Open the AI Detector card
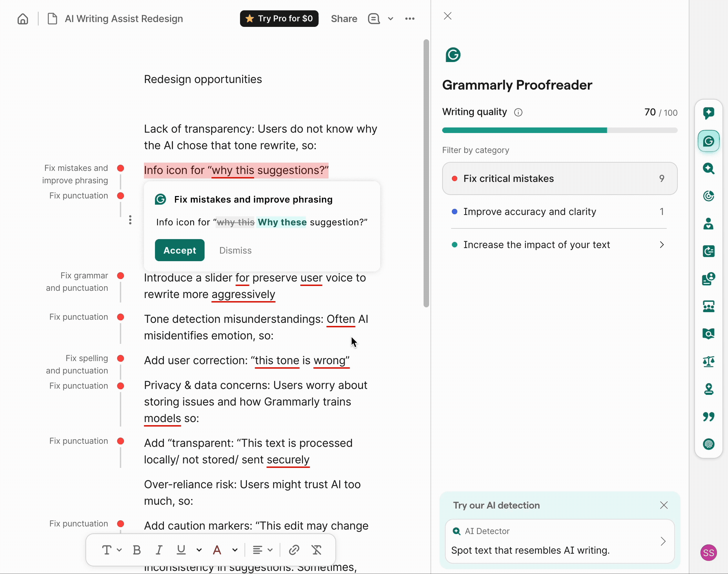 coord(560,541)
